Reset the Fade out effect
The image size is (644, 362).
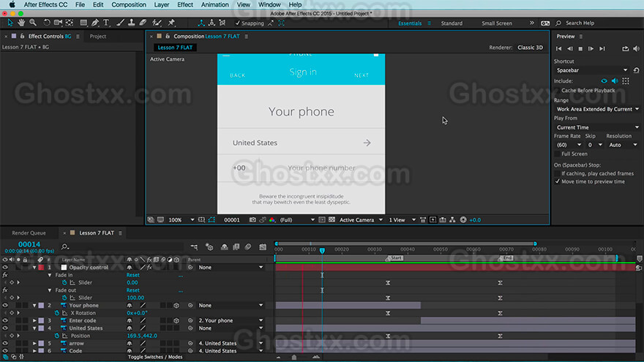coord(132,290)
